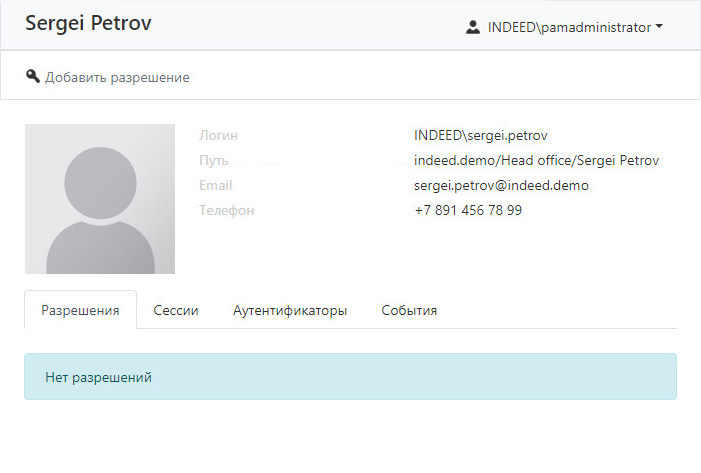The height and width of the screenshot is (473, 701).
Task: Go to the События tab
Action: click(x=409, y=310)
